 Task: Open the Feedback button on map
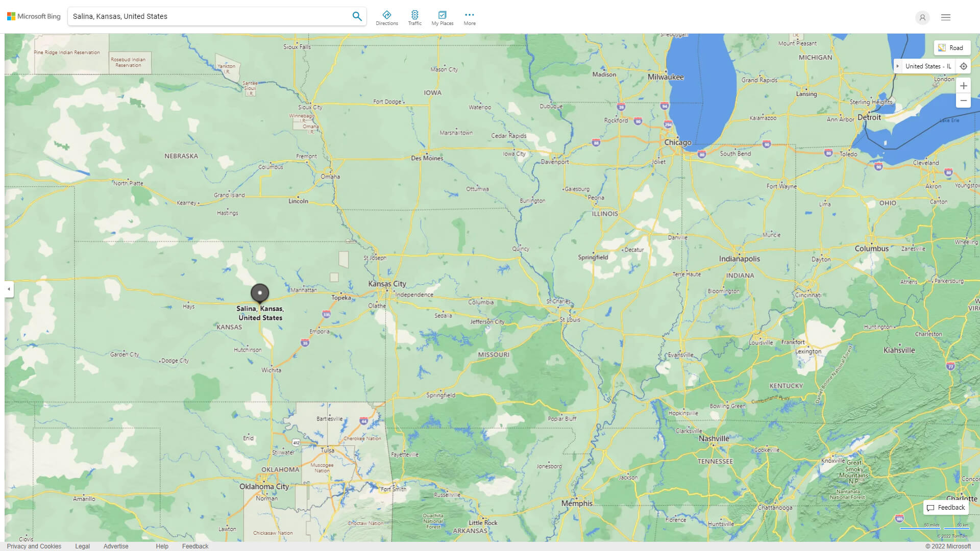(945, 508)
